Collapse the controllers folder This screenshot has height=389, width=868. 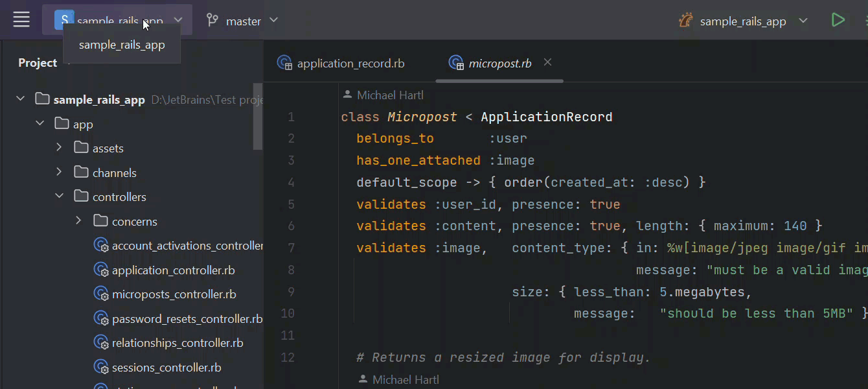(59, 196)
